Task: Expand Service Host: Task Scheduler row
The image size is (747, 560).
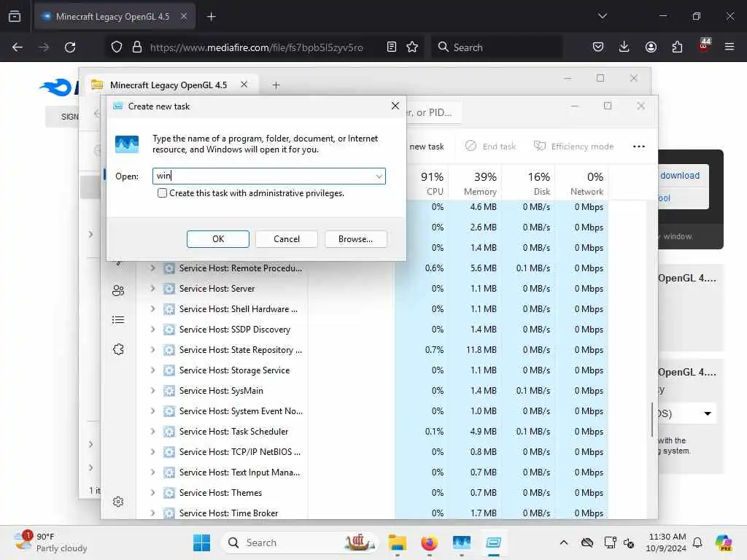Action: [152, 432]
